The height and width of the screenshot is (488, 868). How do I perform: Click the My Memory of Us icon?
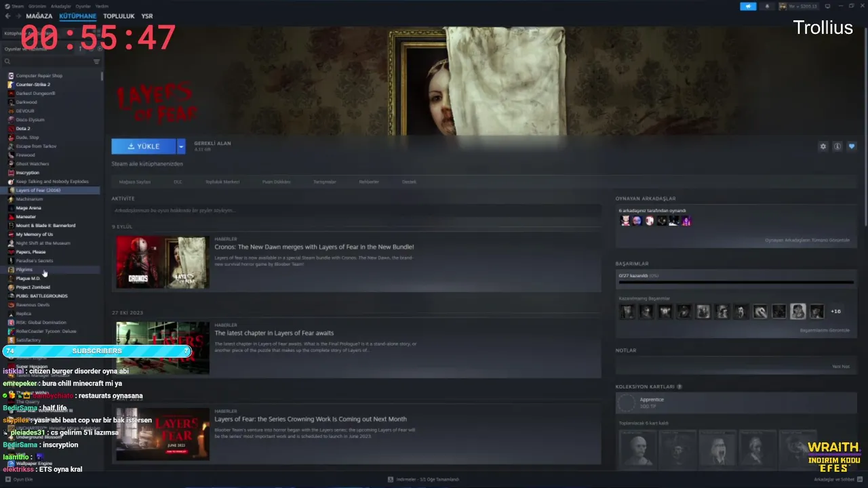10,235
